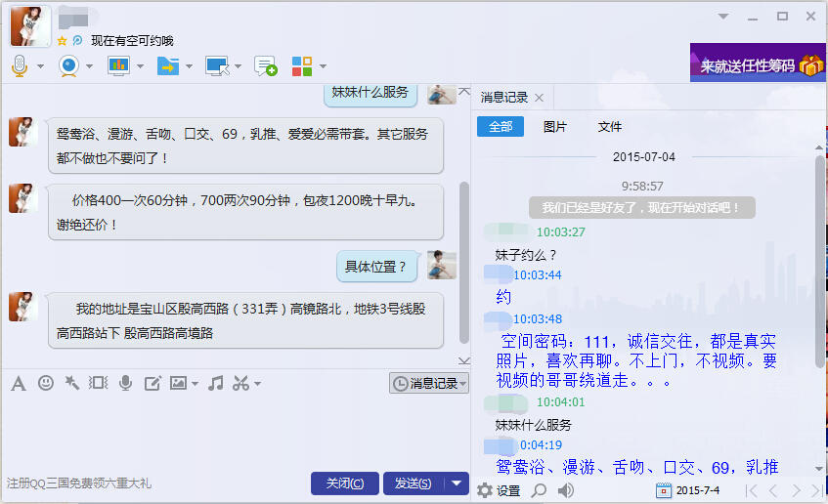This screenshot has width=828, height=504.
Task: Switch to the 全部 filter tab
Action: [x=501, y=127]
